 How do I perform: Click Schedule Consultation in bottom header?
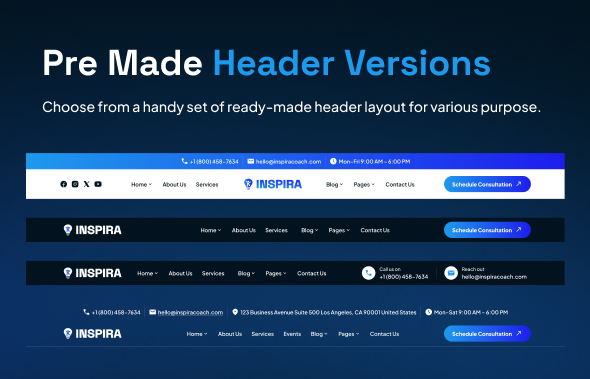[x=487, y=333]
